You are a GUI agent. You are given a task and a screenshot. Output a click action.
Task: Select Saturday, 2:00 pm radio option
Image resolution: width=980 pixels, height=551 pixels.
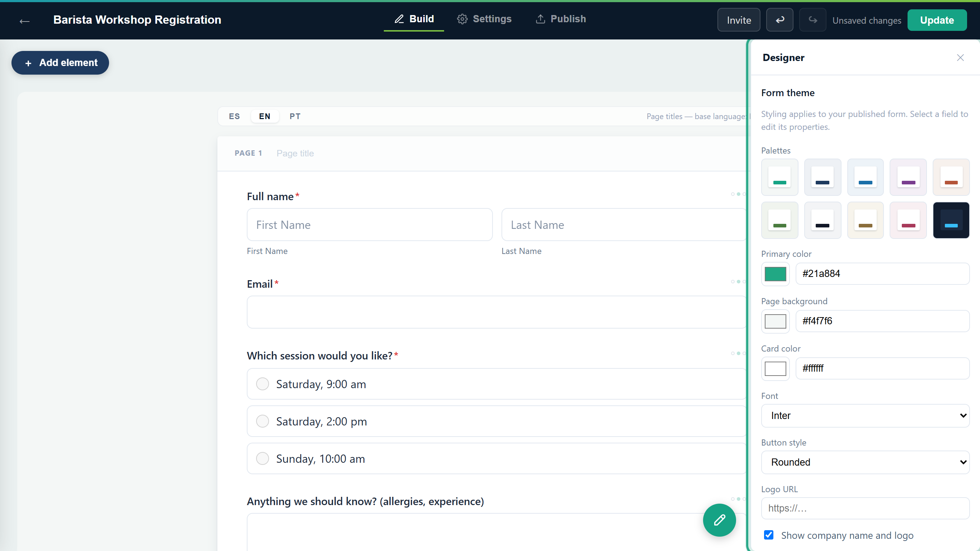496,421
